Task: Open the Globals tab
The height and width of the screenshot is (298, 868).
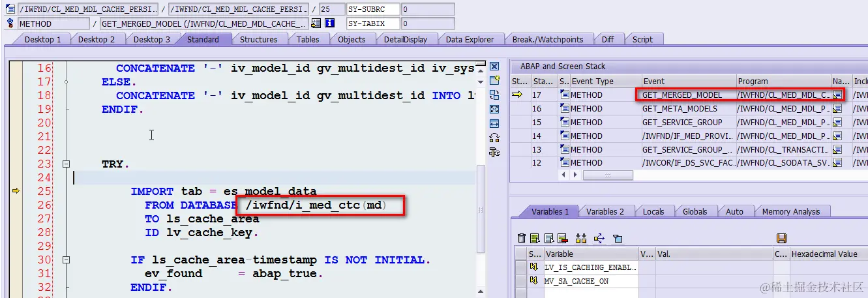Action: click(x=695, y=211)
